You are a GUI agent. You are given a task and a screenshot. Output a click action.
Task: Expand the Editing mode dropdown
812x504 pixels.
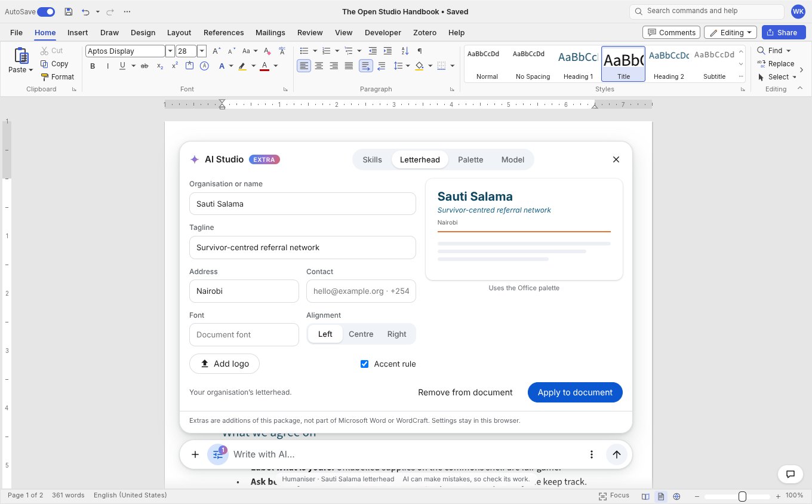tap(730, 33)
